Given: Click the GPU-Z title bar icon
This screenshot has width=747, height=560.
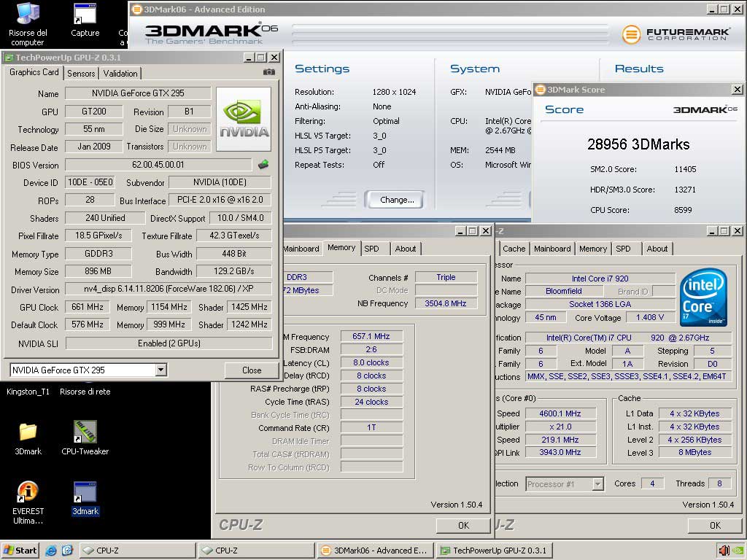Looking at the screenshot, I should point(9,58).
